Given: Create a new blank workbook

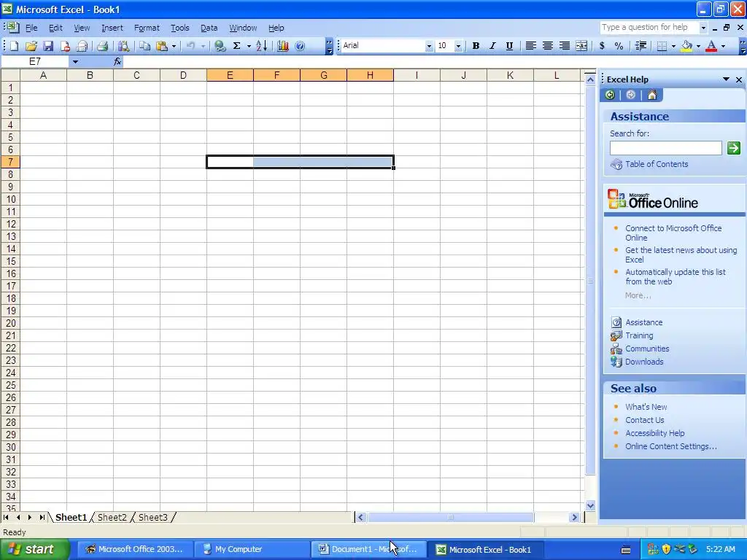Looking at the screenshot, I should [x=15, y=46].
